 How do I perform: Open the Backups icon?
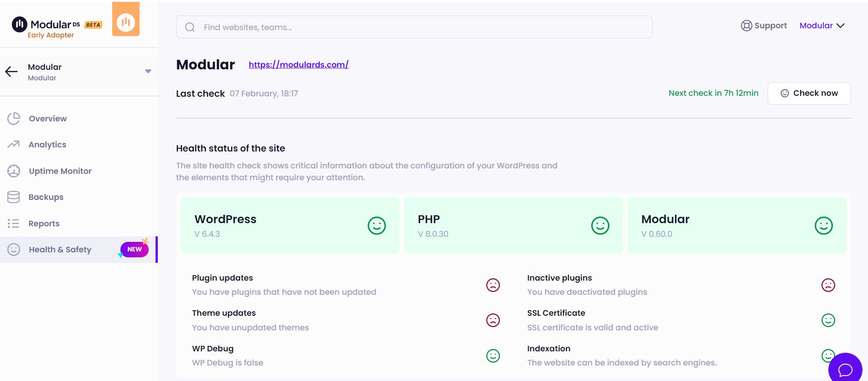[14, 197]
